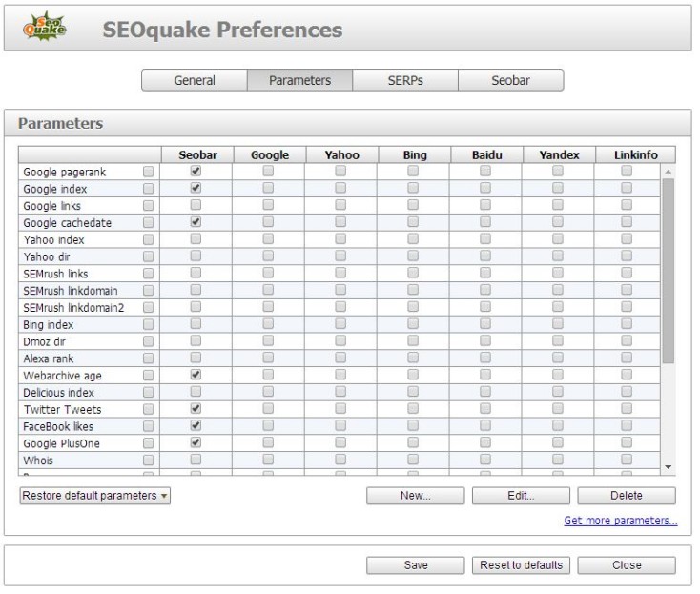This screenshot has width=700, height=594.
Task: Uncheck Google pagerank in Seobar column
Action: coord(196,171)
